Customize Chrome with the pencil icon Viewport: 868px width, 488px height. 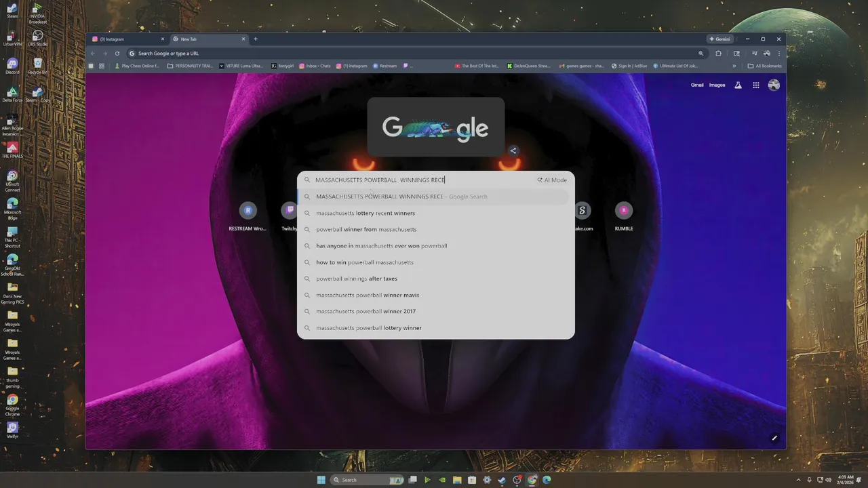(774, 438)
